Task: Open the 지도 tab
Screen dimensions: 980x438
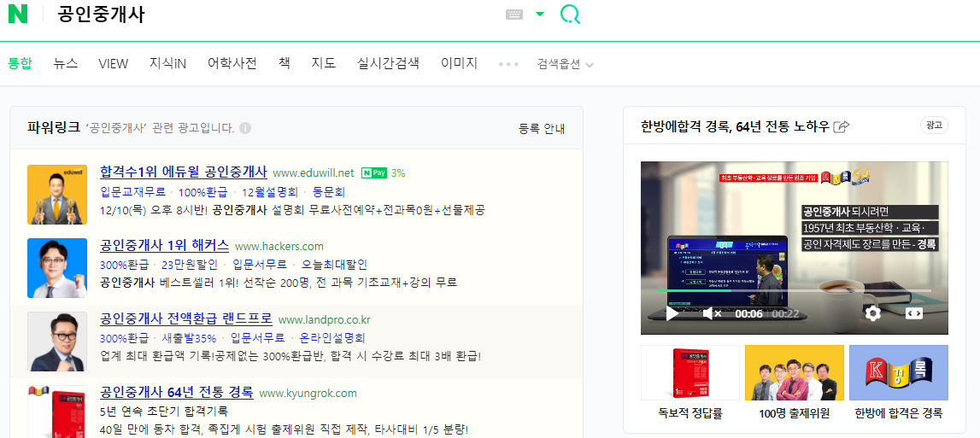Action: point(324,63)
